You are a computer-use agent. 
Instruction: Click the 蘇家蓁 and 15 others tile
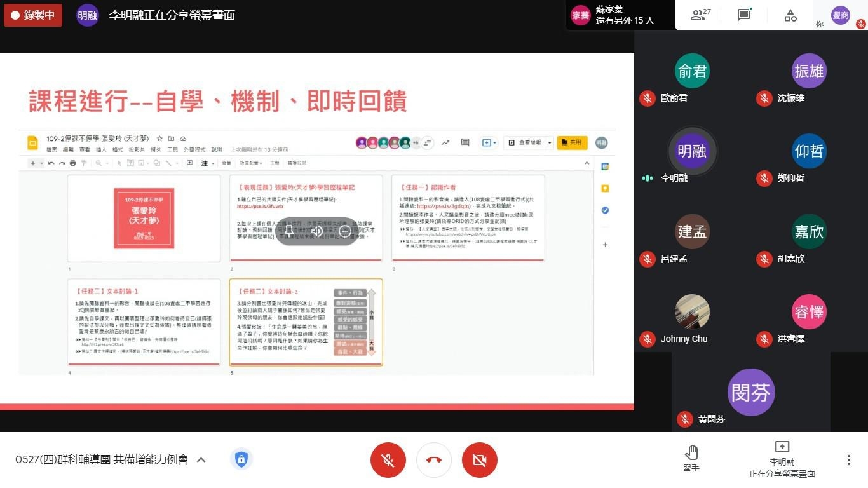pyautogui.click(x=620, y=15)
